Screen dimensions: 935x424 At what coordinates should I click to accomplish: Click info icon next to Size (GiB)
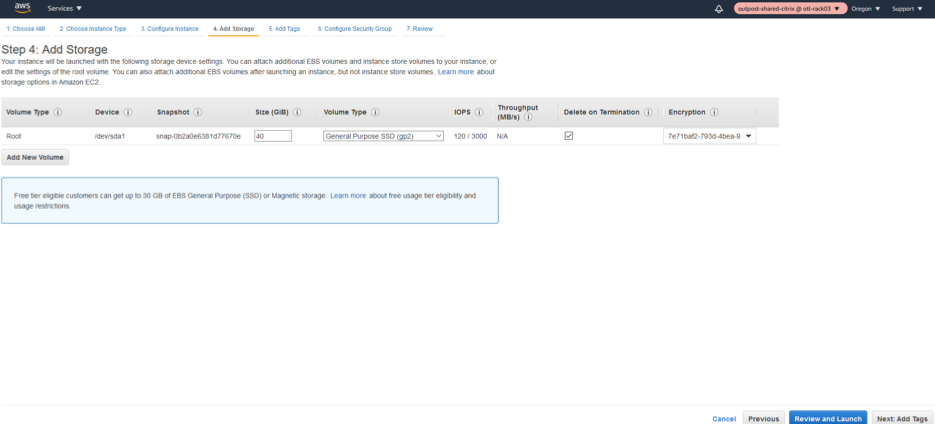(297, 112)
